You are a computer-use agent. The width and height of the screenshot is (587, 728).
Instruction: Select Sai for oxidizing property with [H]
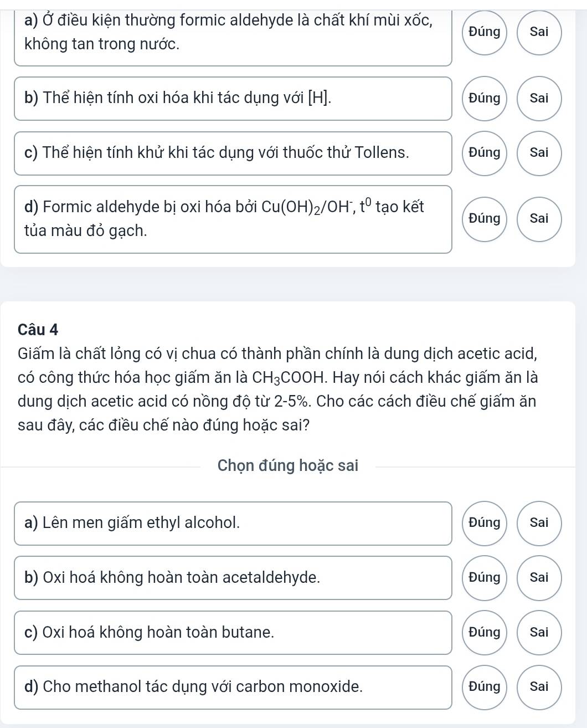[539, 98]
